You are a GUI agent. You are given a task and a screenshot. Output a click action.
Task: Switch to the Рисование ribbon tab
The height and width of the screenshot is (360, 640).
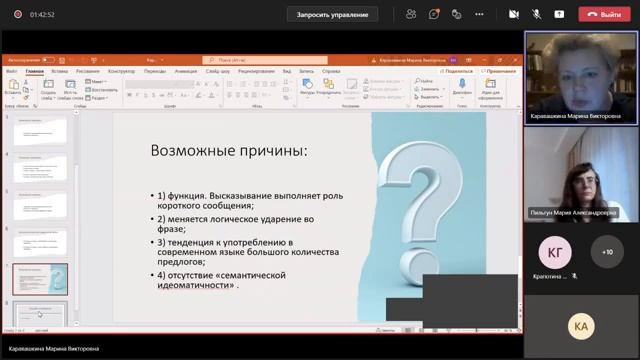pyautogui.click(x=87, y=71)
